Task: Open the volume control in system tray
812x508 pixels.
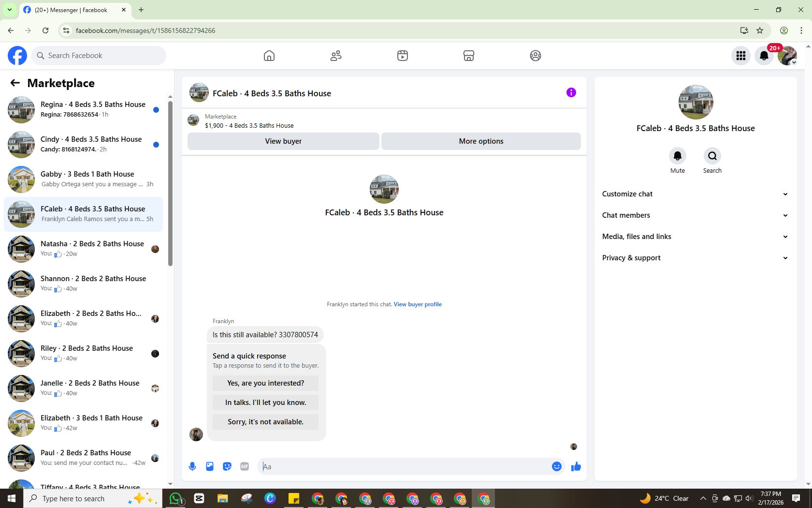Action: [x=749, y=498]
